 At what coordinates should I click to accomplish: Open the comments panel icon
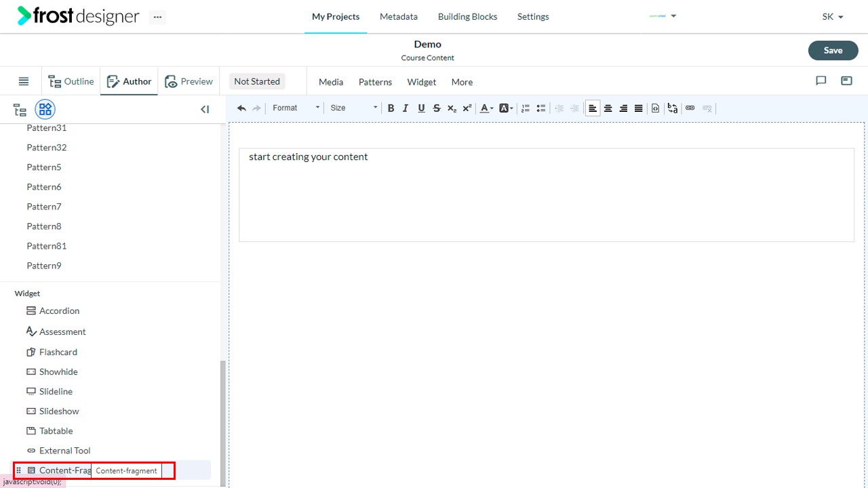pyautogui.click(x=821, y=81)
